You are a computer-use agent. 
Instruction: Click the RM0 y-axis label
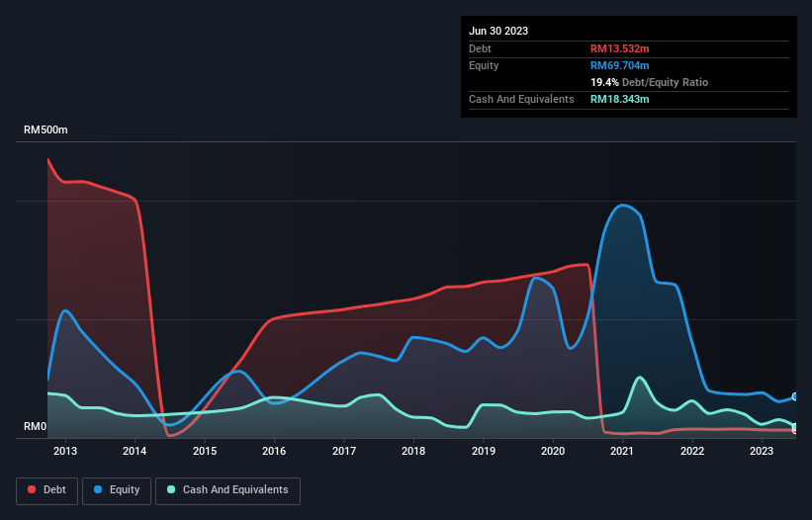tap(36, 426)
